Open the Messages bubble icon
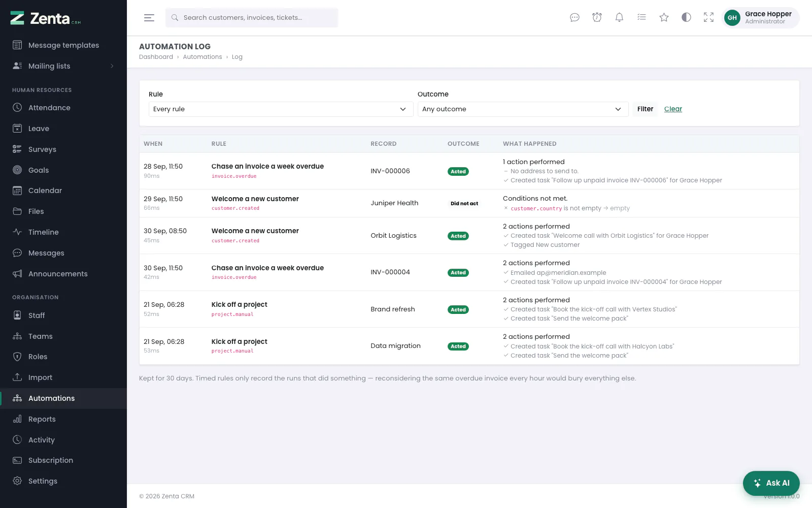 [17, 253]
